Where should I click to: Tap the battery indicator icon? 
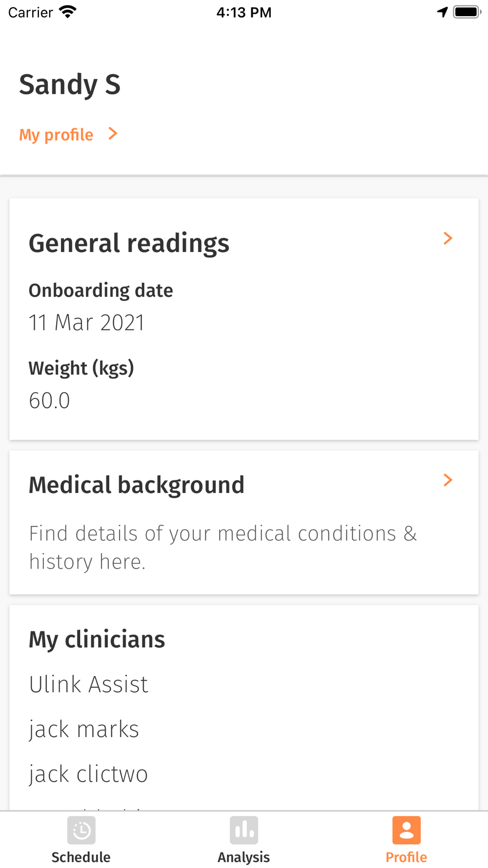[467, 12]
